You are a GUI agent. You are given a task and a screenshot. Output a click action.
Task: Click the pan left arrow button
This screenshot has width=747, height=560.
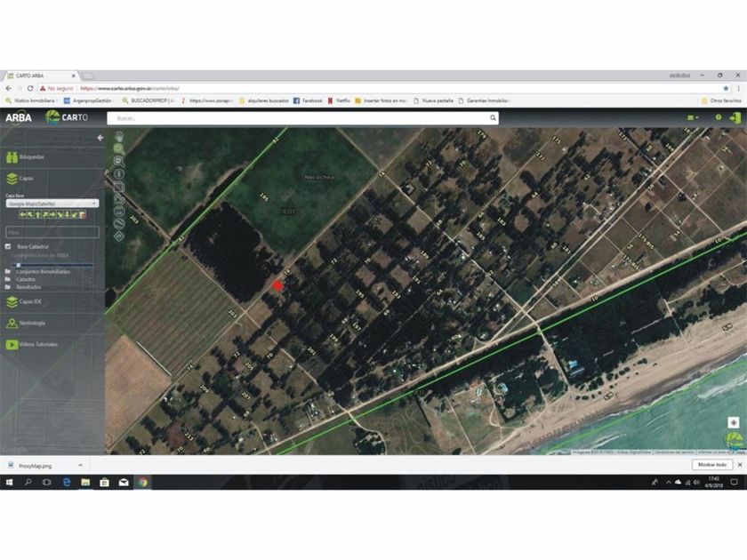pos(22,215)
